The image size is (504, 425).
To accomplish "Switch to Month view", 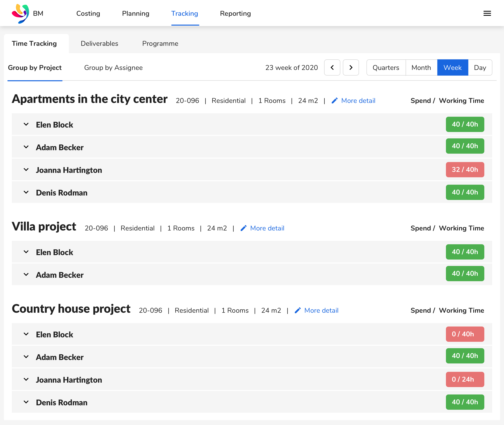I will [421, 67].
